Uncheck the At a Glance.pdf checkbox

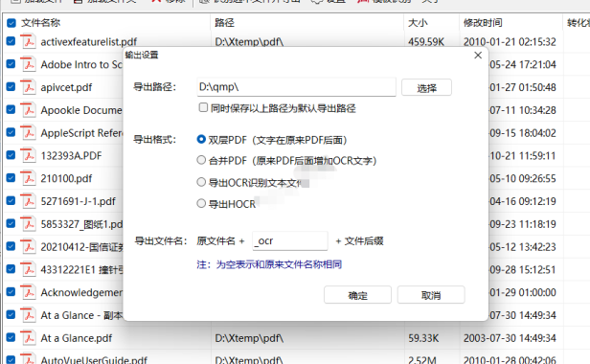11,337
